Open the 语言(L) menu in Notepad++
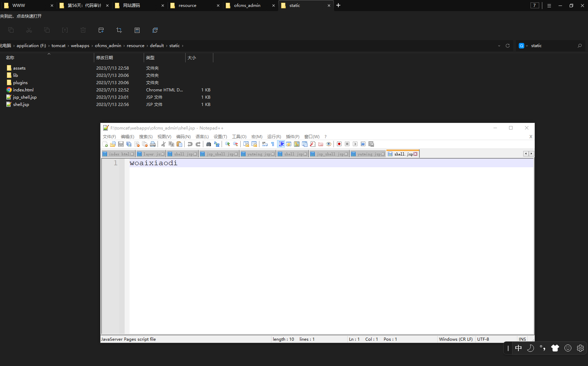This screenshot has height=366, width=588. [x=202, y=136]
